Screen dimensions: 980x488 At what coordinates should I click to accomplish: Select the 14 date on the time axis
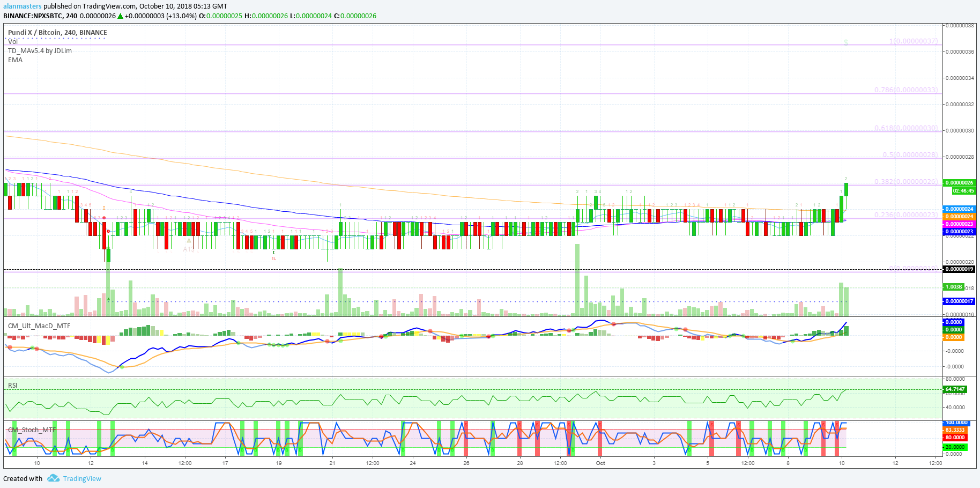[145, 463]
